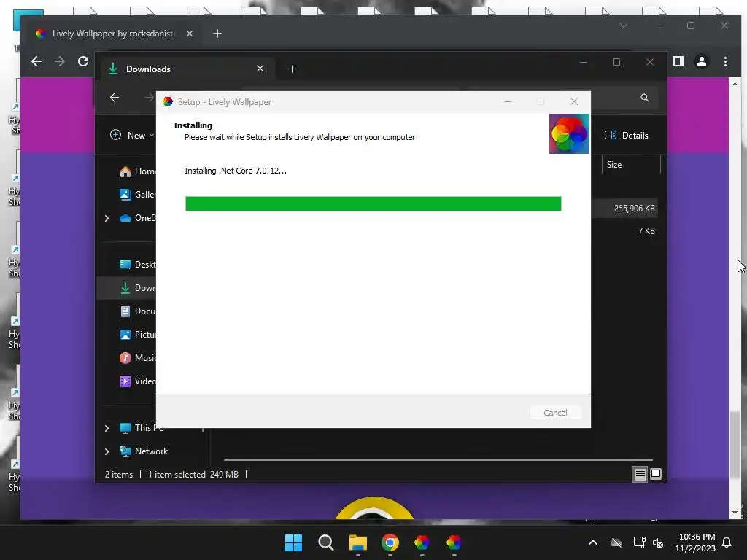Image resolution: width=747 pixels, height=560 pixels.
Task: Close the Lively Wallpaper Chrome tab
Action: click(x=190, y=34)
